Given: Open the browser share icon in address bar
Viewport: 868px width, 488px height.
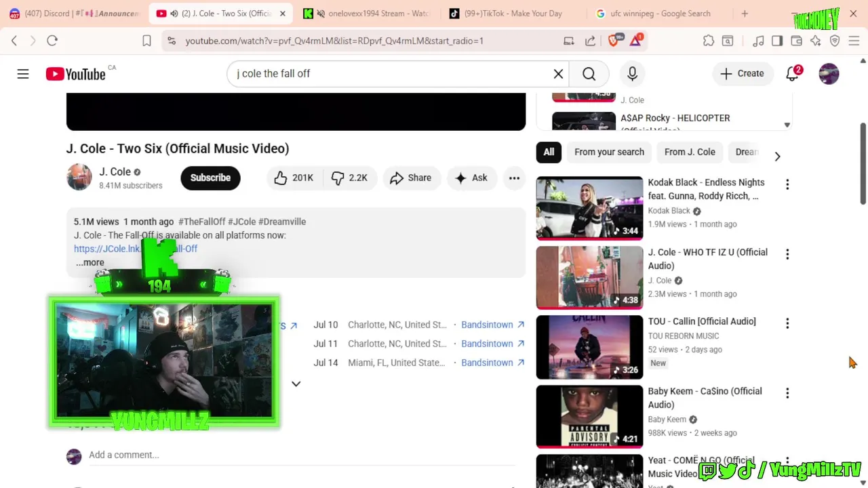Looking at the screenshot, I should click(591, 41).
